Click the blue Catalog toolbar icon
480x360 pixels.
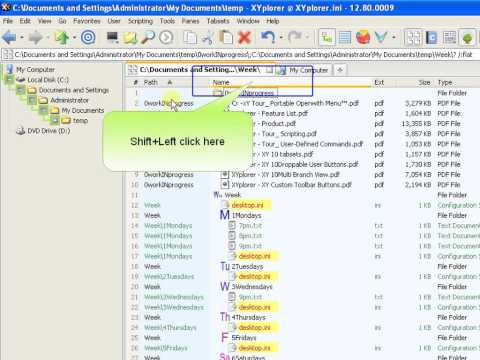point(432,37)
